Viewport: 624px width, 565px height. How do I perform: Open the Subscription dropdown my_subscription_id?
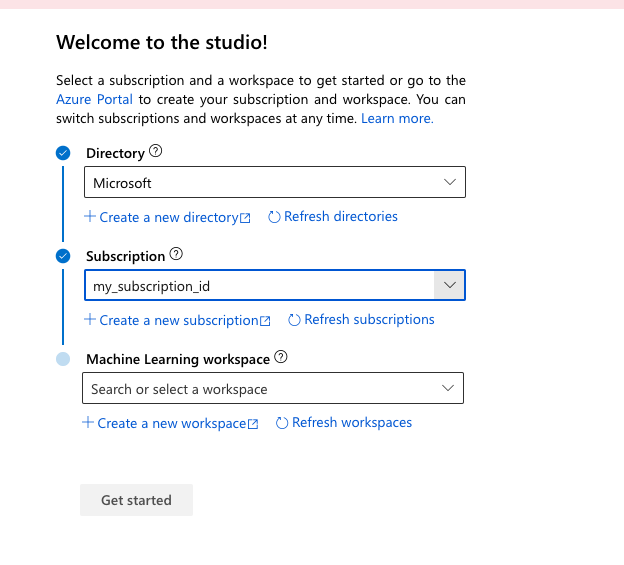(275, 285)
